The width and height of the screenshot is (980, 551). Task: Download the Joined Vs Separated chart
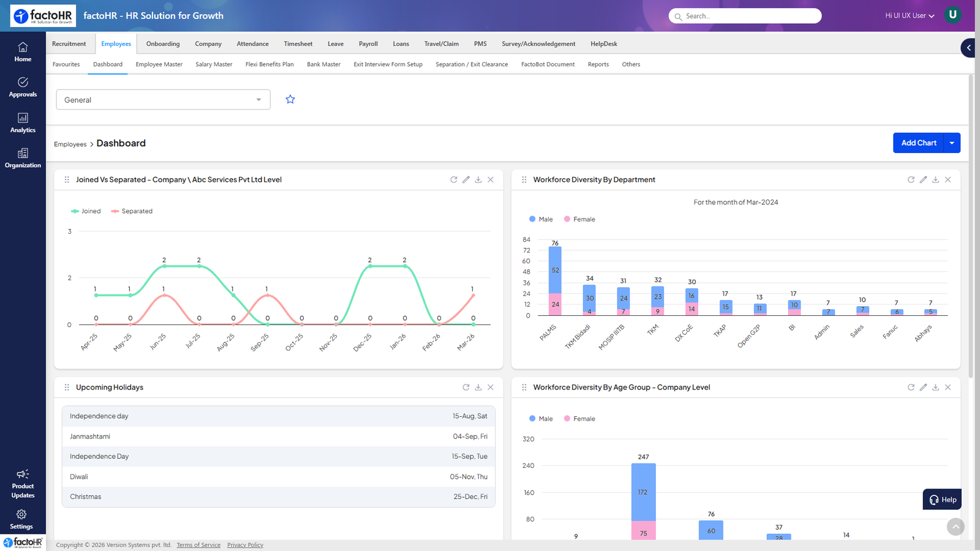478,179
